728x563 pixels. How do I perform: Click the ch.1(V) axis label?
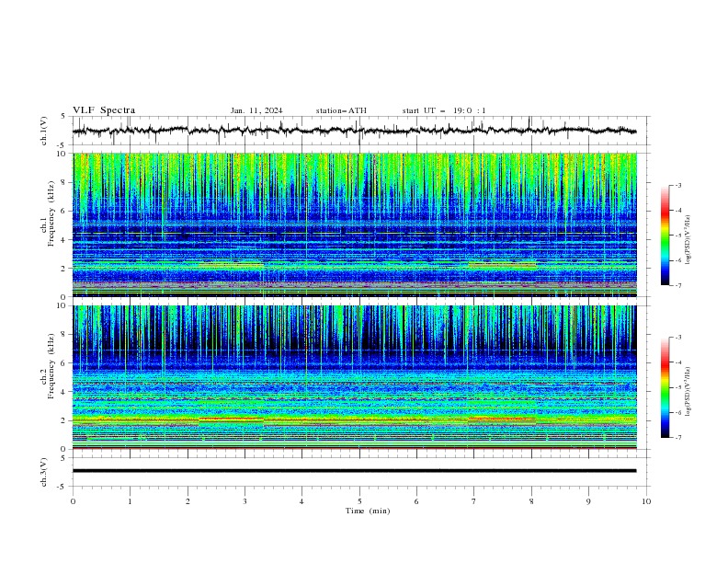click(44, 131)
